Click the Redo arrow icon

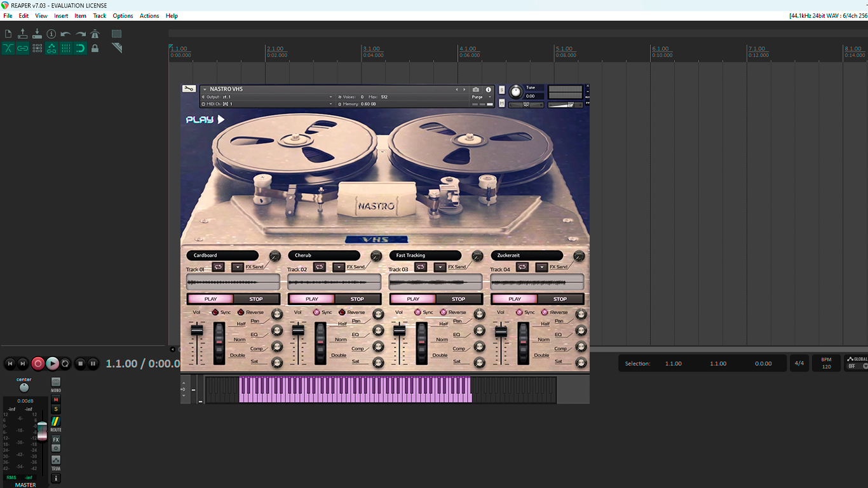point(81,34)
